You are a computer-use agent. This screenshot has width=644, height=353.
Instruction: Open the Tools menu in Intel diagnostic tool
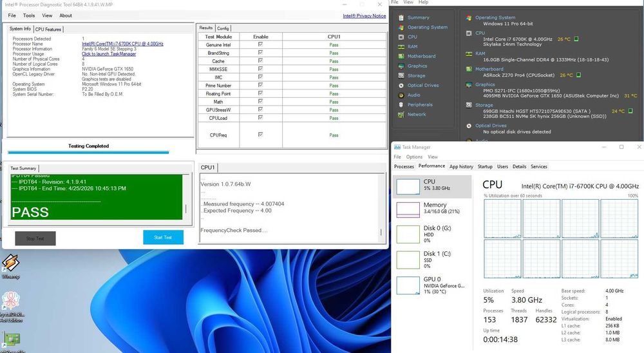click(29, 15)
